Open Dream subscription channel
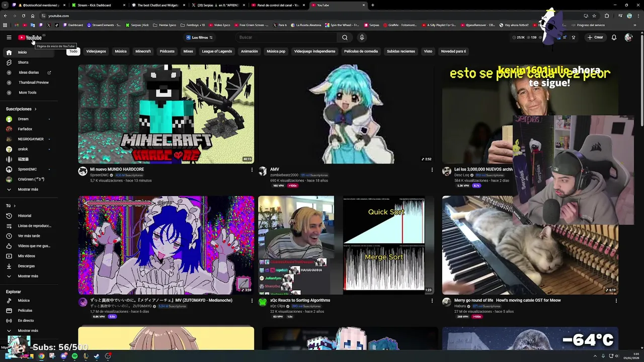This screenshot has height=362, width=644. [x=23, y=119]
